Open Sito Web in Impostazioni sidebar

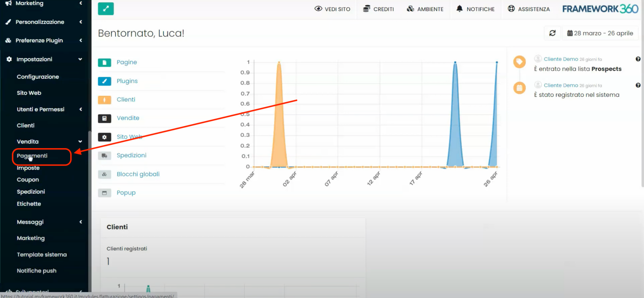point(29,93)
